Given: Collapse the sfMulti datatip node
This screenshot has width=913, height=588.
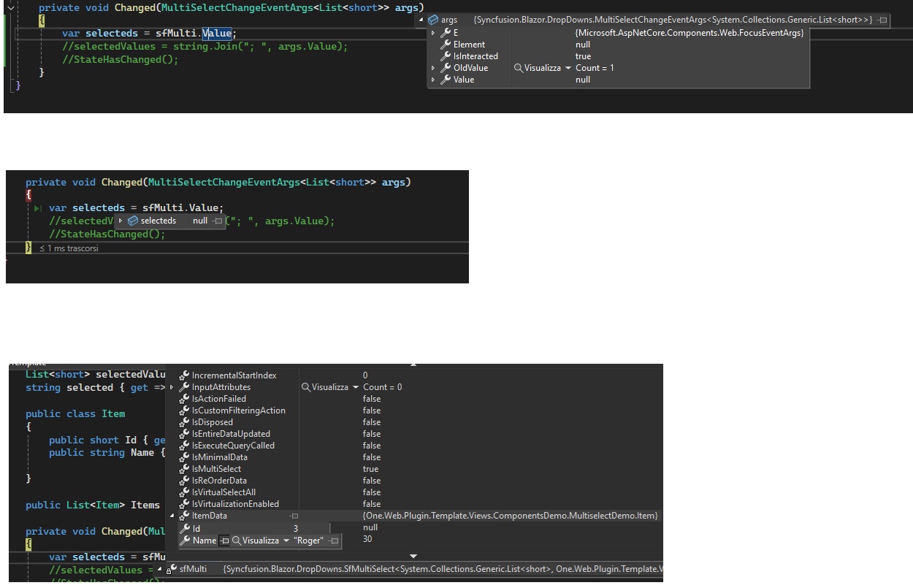Looking at the screenshot, I should click(159, 568).
